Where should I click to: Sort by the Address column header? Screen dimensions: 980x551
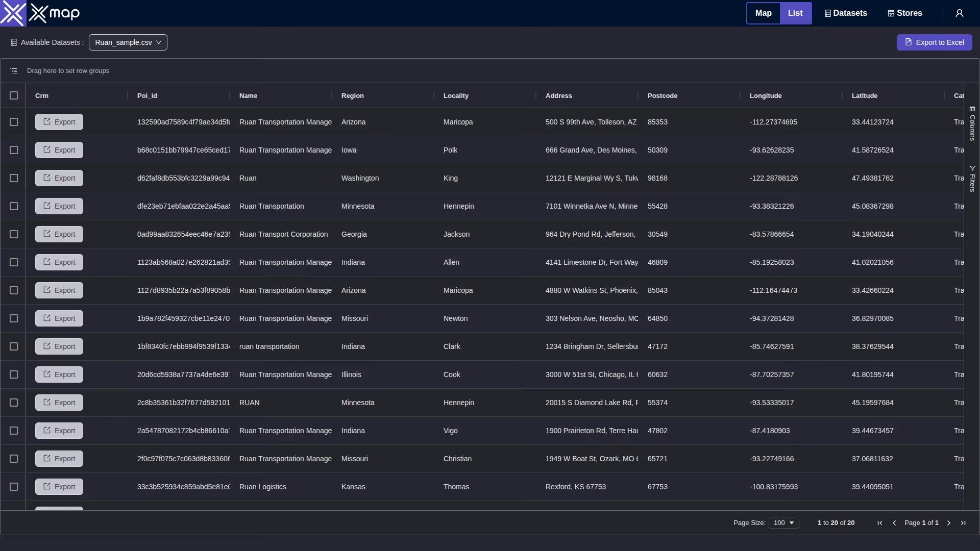[x=559, y=95]
